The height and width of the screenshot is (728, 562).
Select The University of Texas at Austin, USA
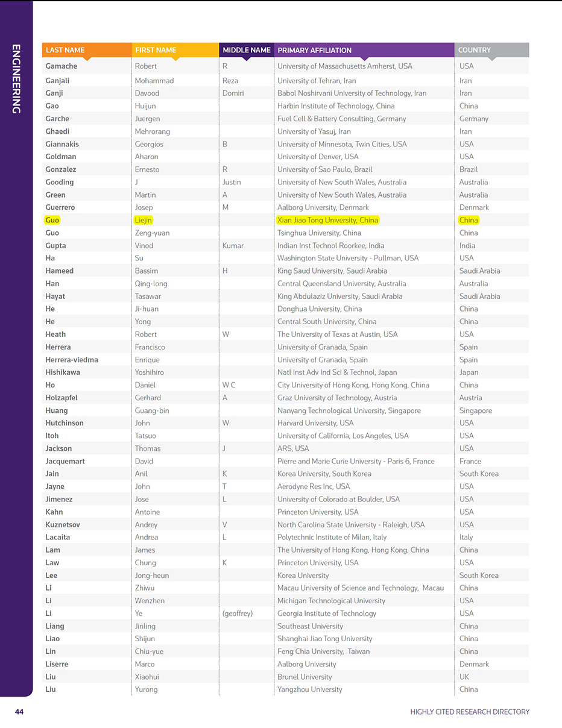point(338,334)
